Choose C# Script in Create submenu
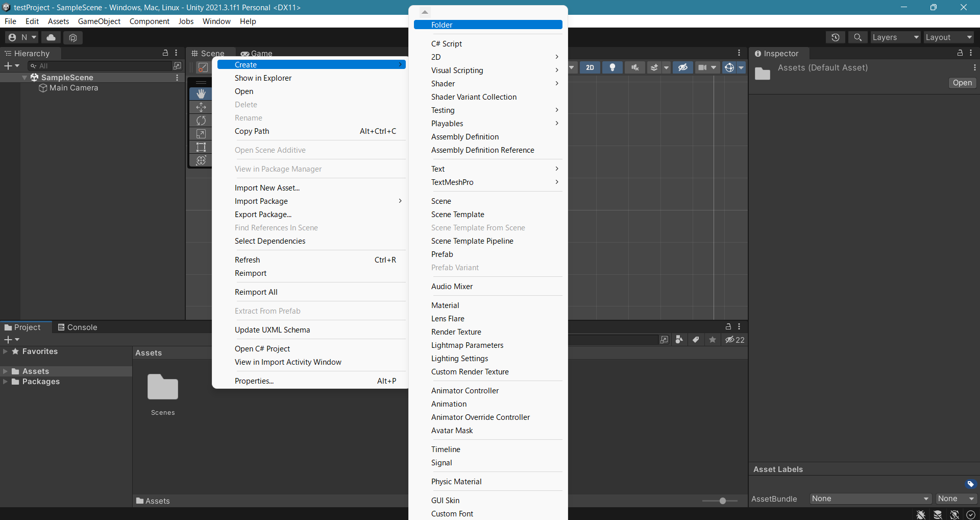This screenshot has height=520, width=980. pos(488,44)
